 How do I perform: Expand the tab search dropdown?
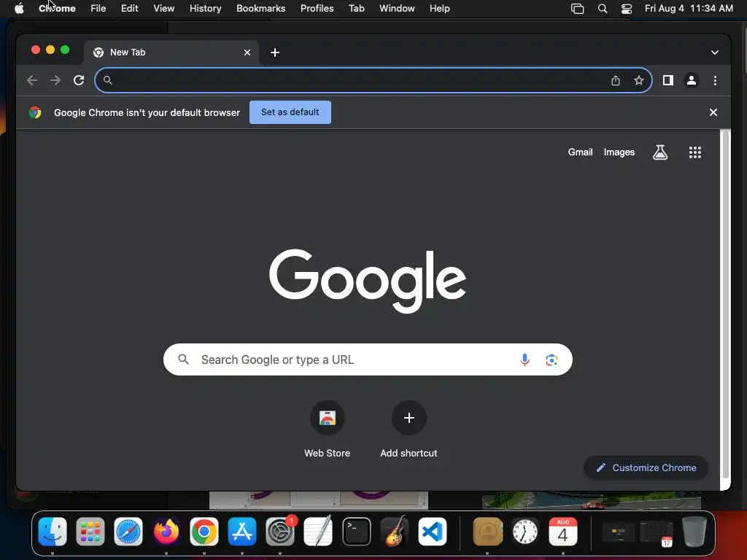715,52
